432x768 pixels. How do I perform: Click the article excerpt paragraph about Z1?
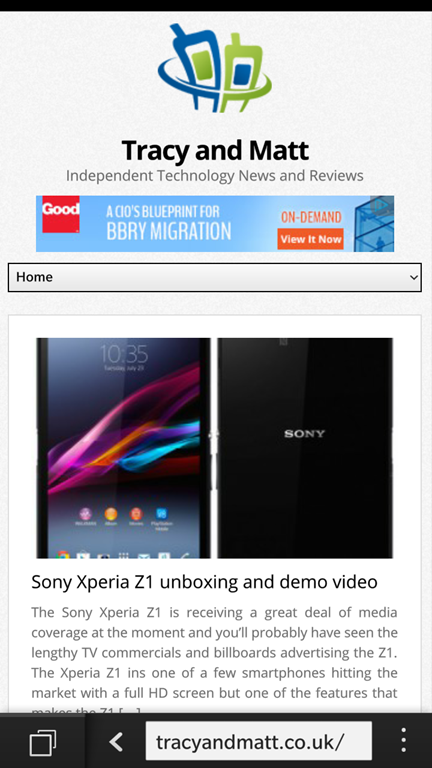point(215,657)
